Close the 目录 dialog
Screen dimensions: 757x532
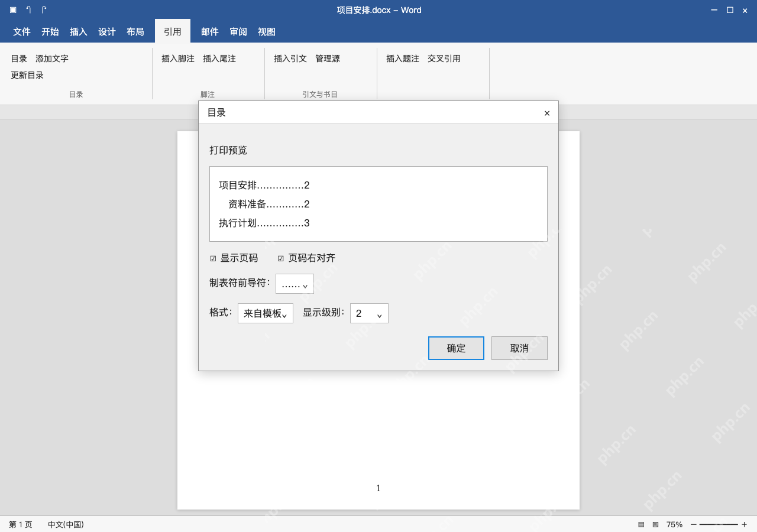[x=547, y=113]
